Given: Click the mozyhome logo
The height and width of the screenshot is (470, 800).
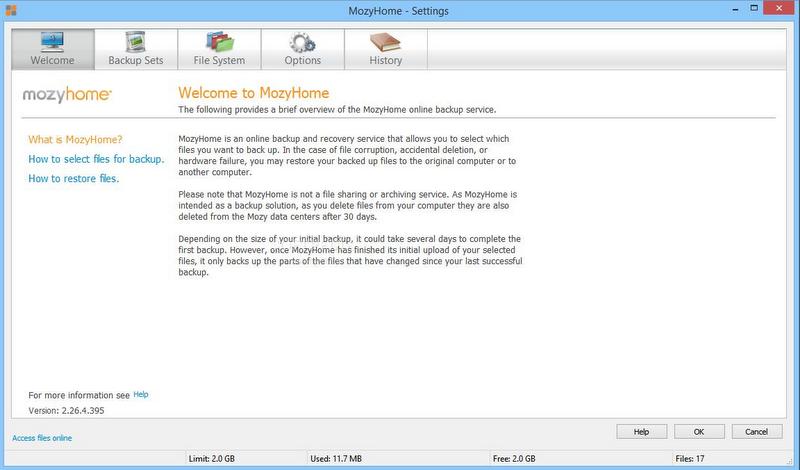Looking at the screenshot, I should 67,94.
